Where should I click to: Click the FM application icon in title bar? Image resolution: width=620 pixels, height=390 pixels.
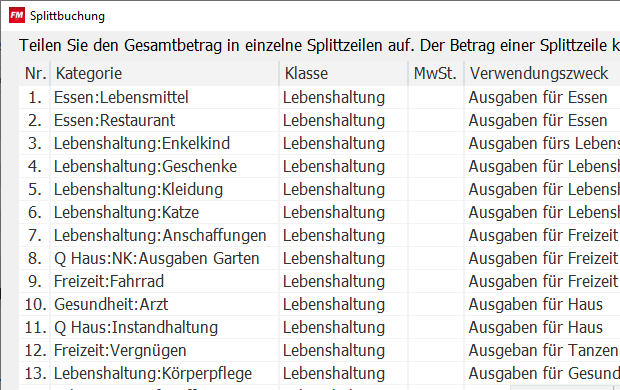(x=17, y=15)
